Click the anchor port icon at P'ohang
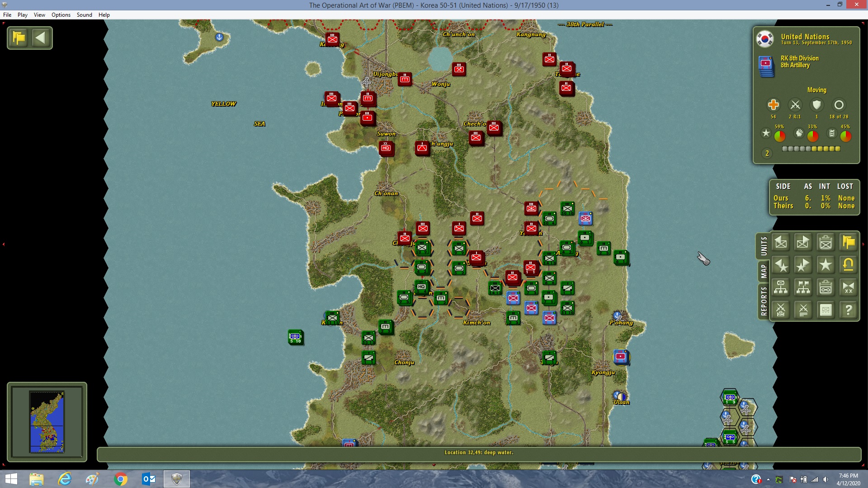Image resolution: width=868 pixels, height=488 pixels. 617,315
